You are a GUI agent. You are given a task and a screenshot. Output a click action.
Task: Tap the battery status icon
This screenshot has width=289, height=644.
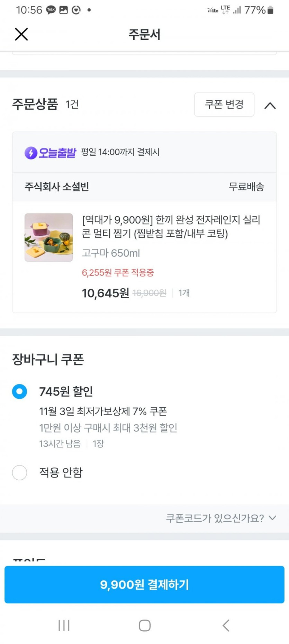[271, 10]
